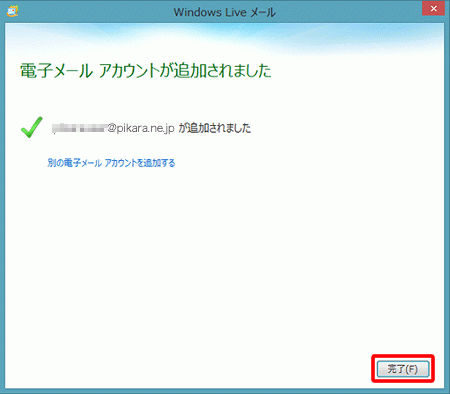Click the blurred username before @pikara.ne.jp
The width and height of the screenshot is (450, 394).
(x=79, y=128)
